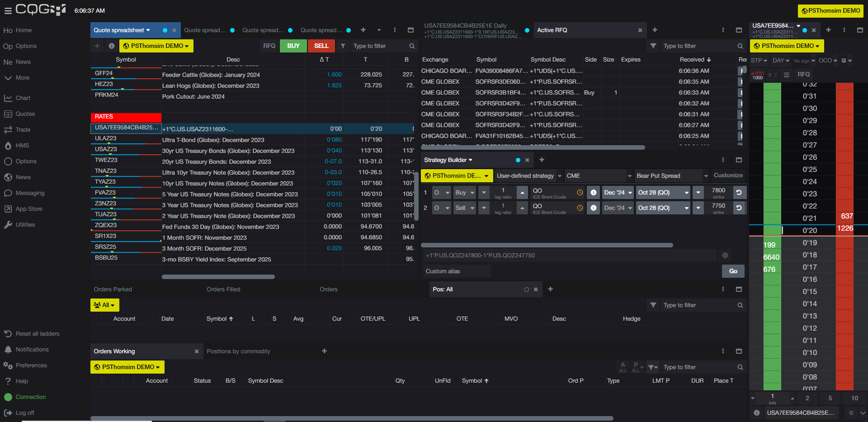868x422 pixels.
Task: Click the Custom alias input field
Action: tap(457, 271)
